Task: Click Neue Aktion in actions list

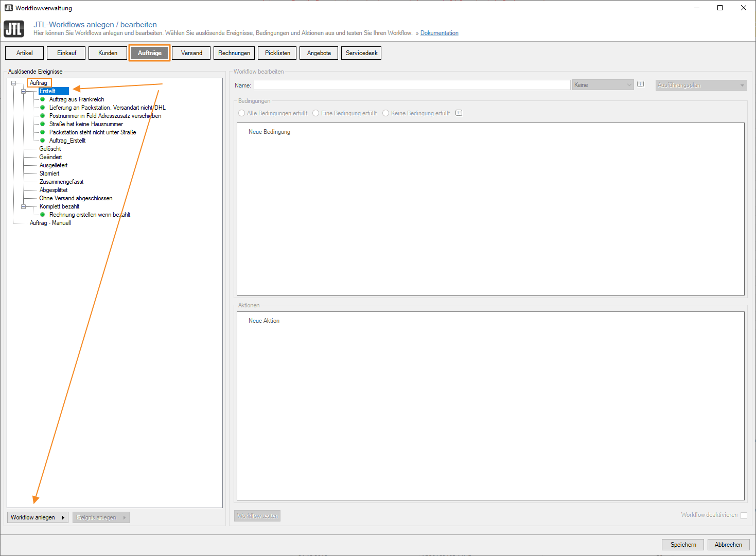Action: (264, 321)
